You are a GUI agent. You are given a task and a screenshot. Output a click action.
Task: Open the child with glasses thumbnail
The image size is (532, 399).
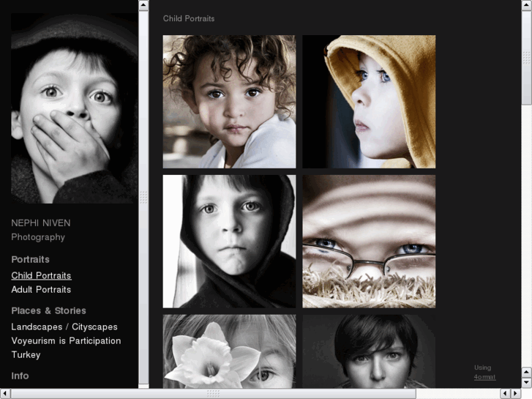click(369, 242)
